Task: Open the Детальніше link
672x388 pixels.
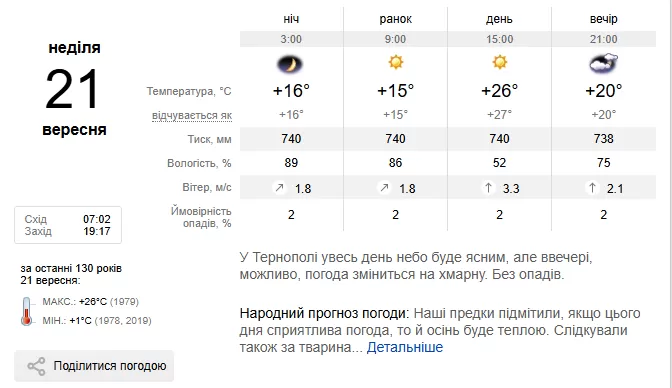Action: (405, 347)
